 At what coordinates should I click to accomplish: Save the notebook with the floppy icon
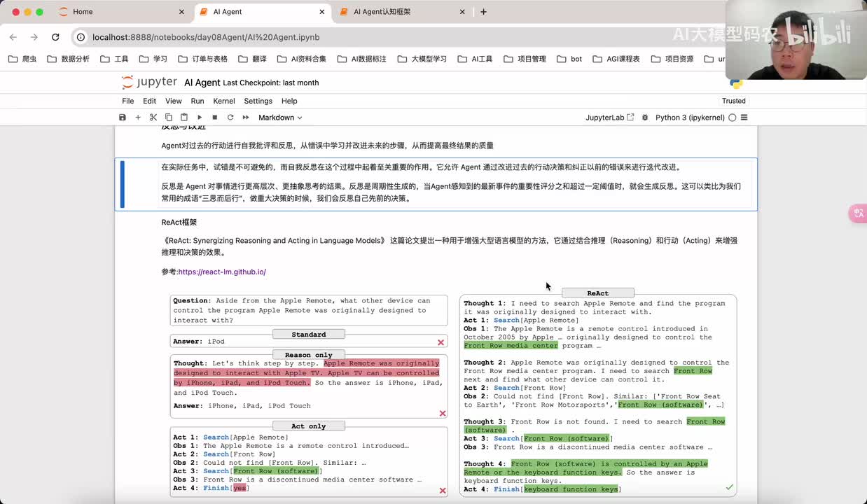pos(123,118)
